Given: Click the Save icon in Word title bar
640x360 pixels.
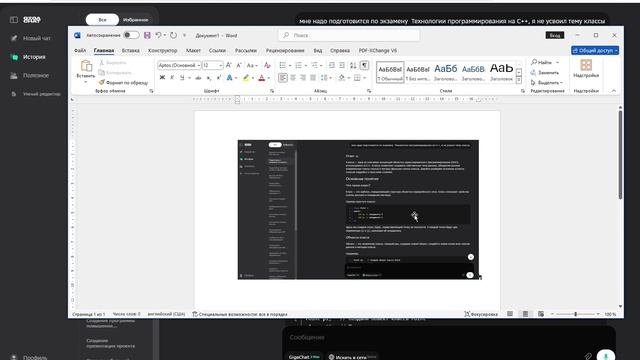Looking at the screenshot, I should [147, 36].
